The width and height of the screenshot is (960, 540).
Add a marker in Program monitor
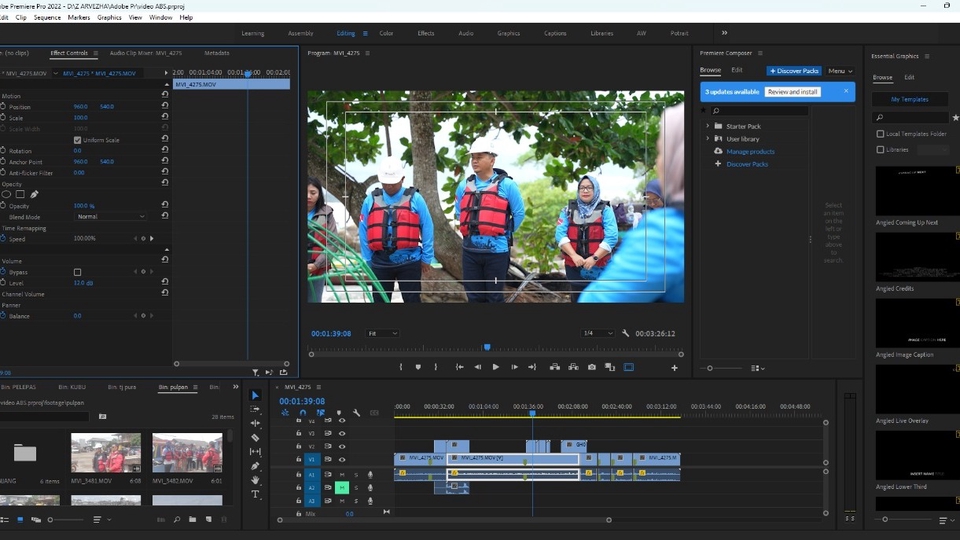[418, 367]
